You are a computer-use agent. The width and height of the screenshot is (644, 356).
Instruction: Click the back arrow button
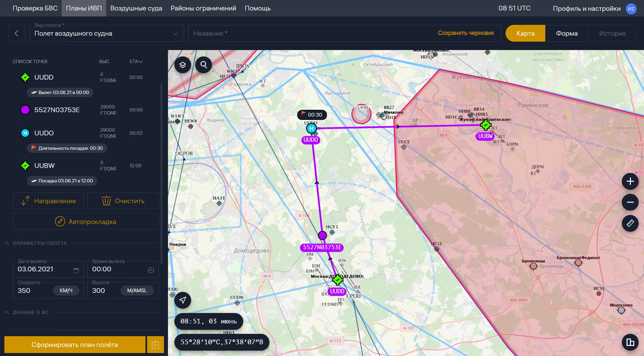(x=16, y=33)
